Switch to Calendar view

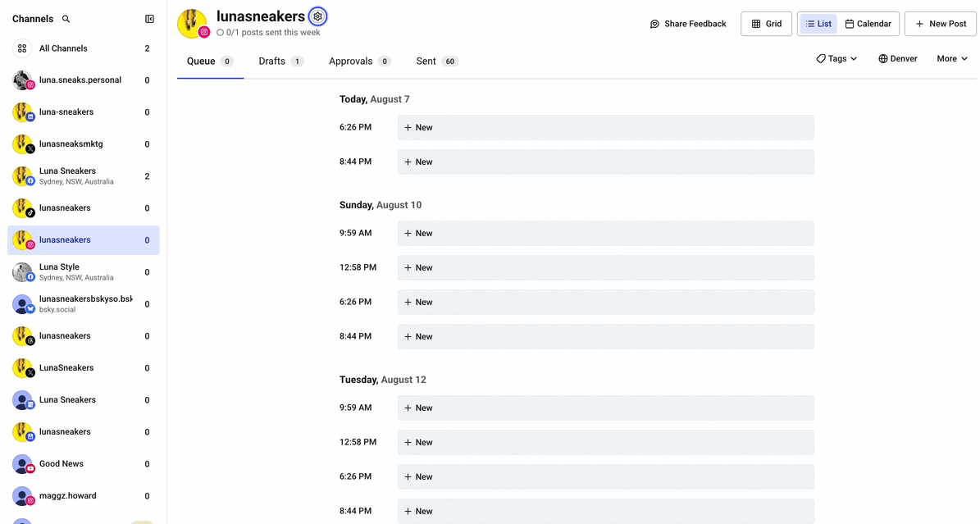pos(868,24)
